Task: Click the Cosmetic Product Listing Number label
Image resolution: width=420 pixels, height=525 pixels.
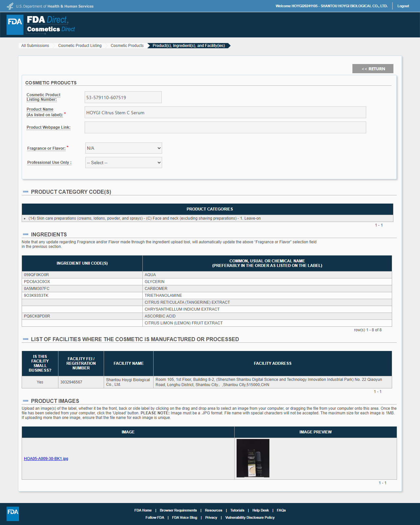Action: click(x=43, y=97)
